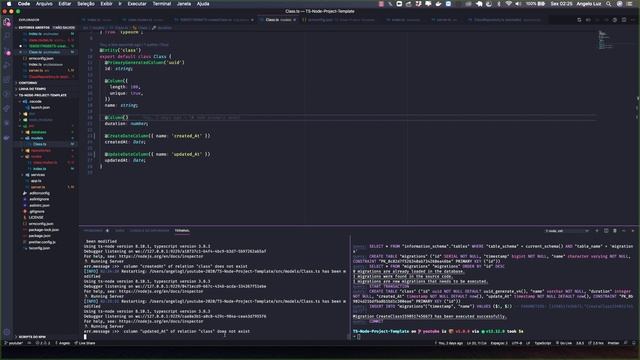Click the volume icon in menu bar
The height and width of the screenshot is (360, 640).
(x=518, y=4)
